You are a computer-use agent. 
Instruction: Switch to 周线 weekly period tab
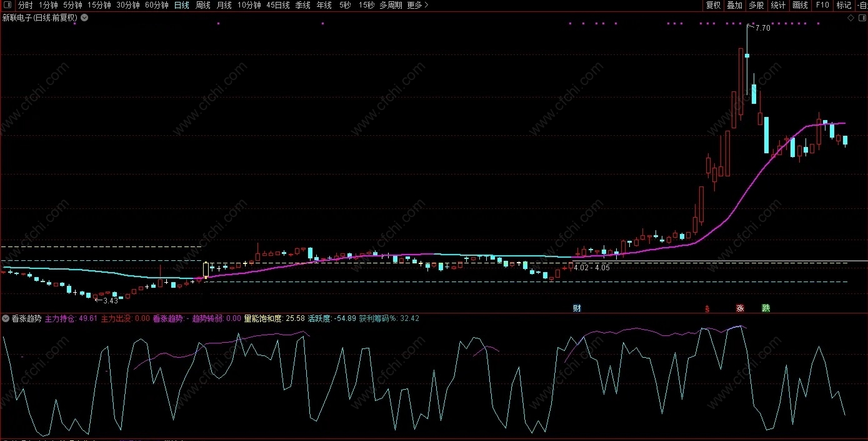click(x=203, y=5)
